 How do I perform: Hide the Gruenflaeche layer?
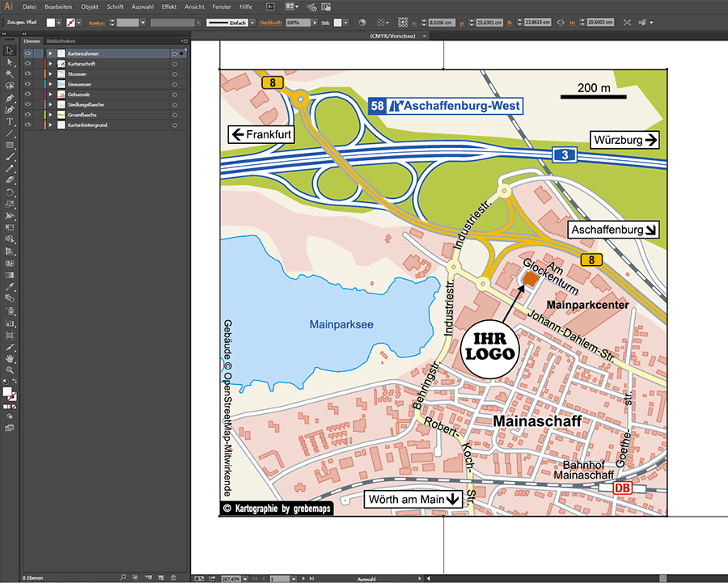pyautogui.click(x=28, y=115)
